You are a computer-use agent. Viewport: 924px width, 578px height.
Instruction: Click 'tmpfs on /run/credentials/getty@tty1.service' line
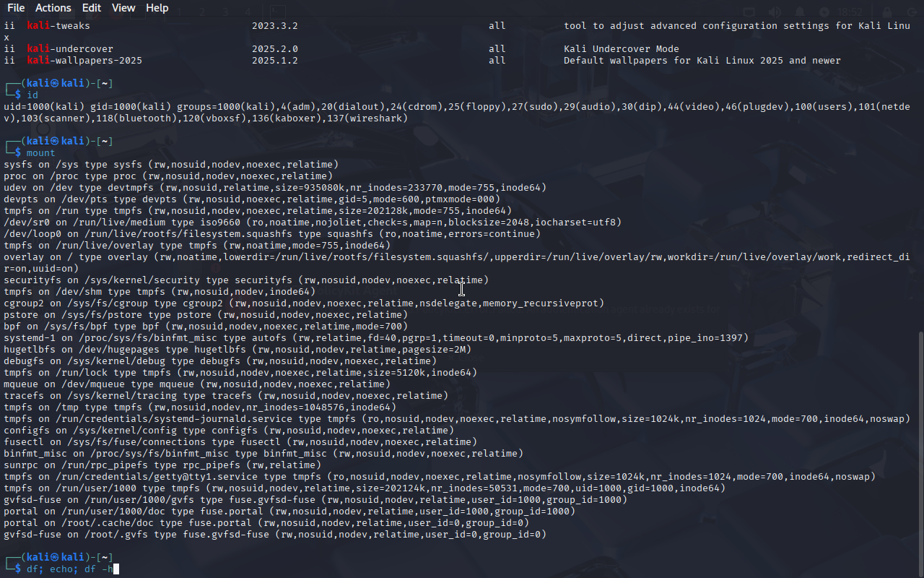point(440,477)
